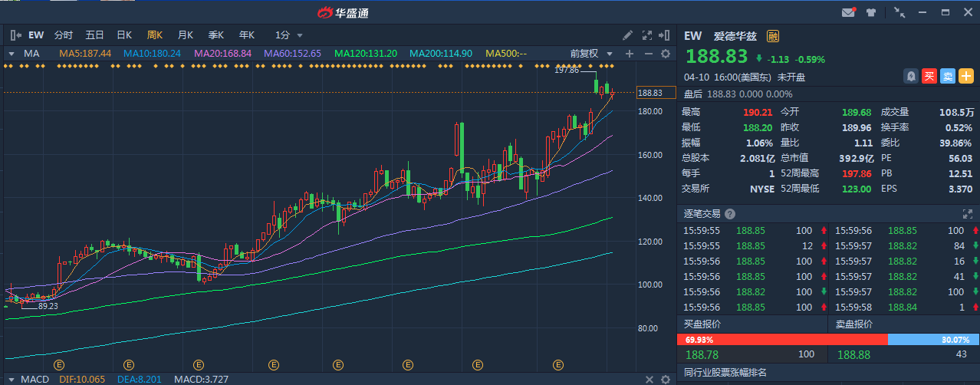Open the mail inbox icon

pyautogui.click(x=848, y=12)
